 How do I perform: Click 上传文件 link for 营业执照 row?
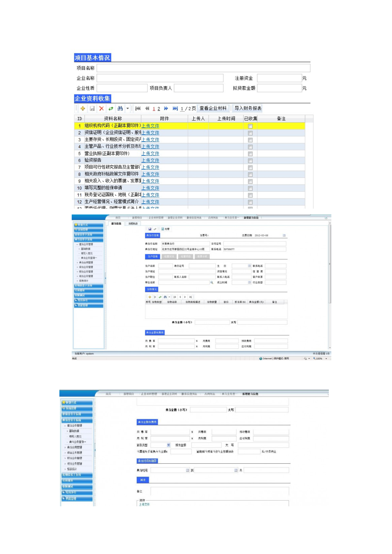point(150,154)
